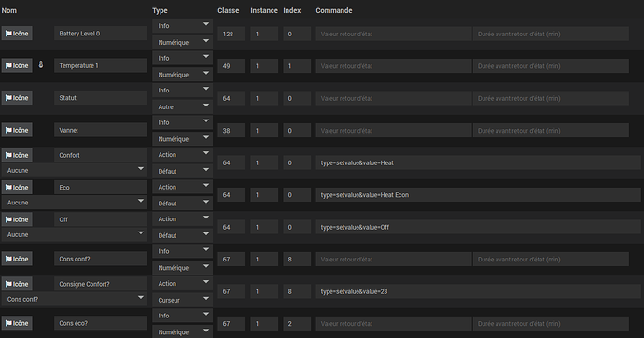Click the Off name field
The width and height of the screenshot is (644, 338).
tap(101, 219)
